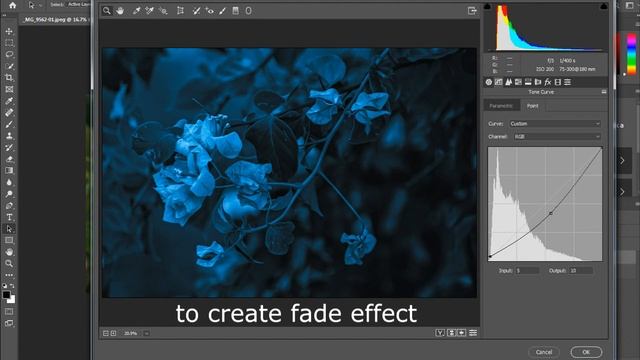Viewport: 640px width, 360px height.
Task: Select the Horizontal Type tool
Action: pos(9,217)
